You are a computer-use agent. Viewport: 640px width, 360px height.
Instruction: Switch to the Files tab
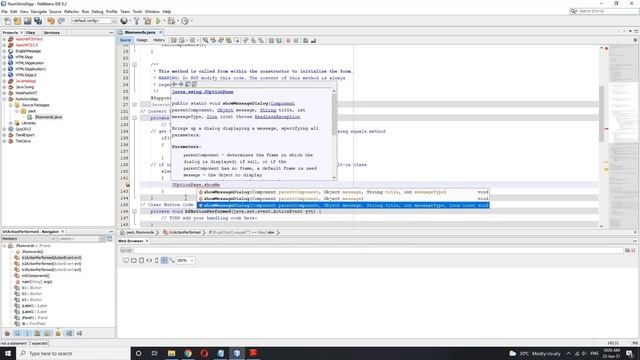click(x=31, y=32)
